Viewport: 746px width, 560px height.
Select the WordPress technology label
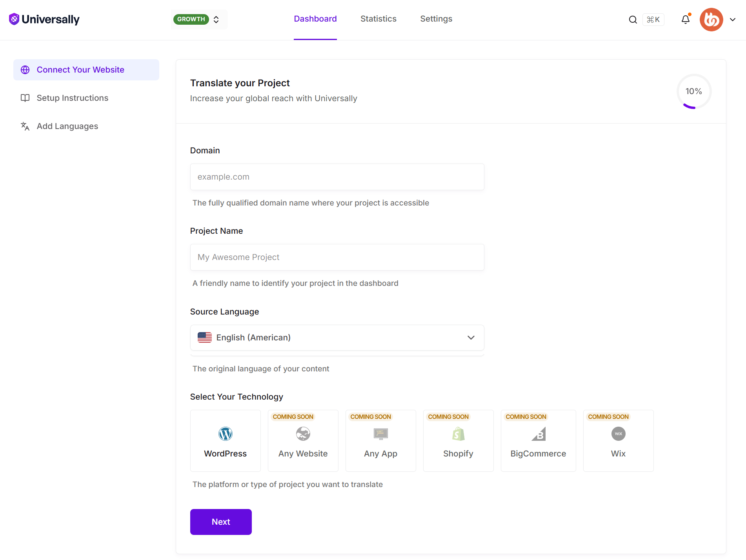(x=226, y=454)
